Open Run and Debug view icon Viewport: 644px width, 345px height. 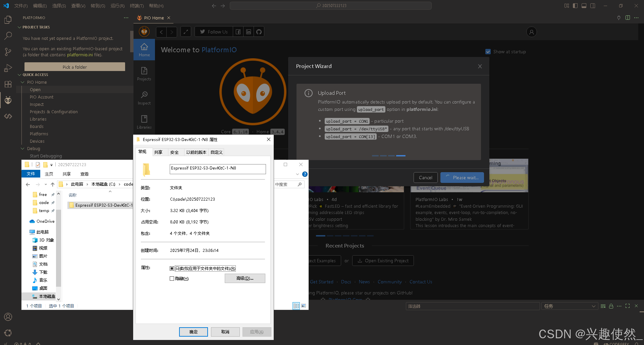8,68
